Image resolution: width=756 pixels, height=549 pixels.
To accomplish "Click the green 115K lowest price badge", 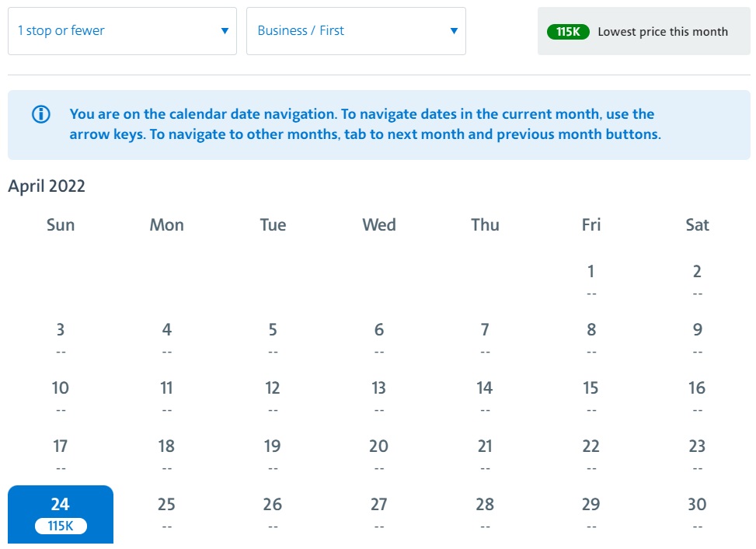I will click(x=568, y=32).
